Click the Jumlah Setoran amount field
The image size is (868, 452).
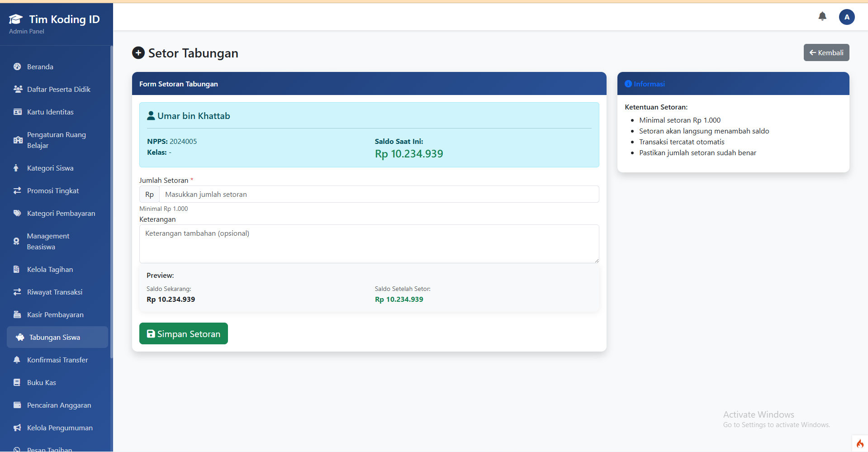click(x=379, y=194)
